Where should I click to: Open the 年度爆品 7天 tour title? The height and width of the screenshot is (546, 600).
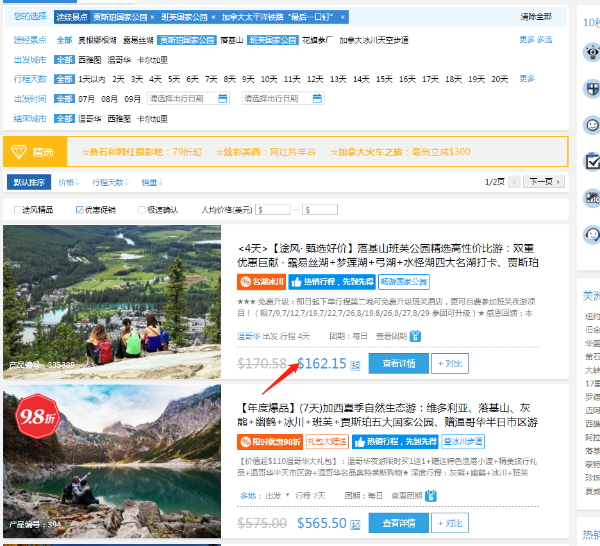(x=388, y=415)
